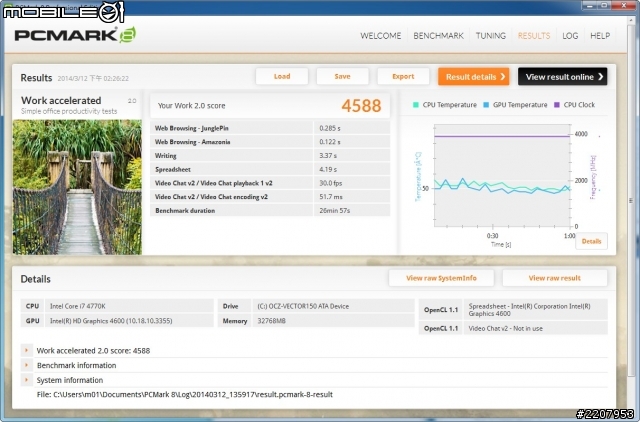640x422 pixels.
Task: Click the results timestamp 2014/3/12
Action: click(x=93, y=78)
